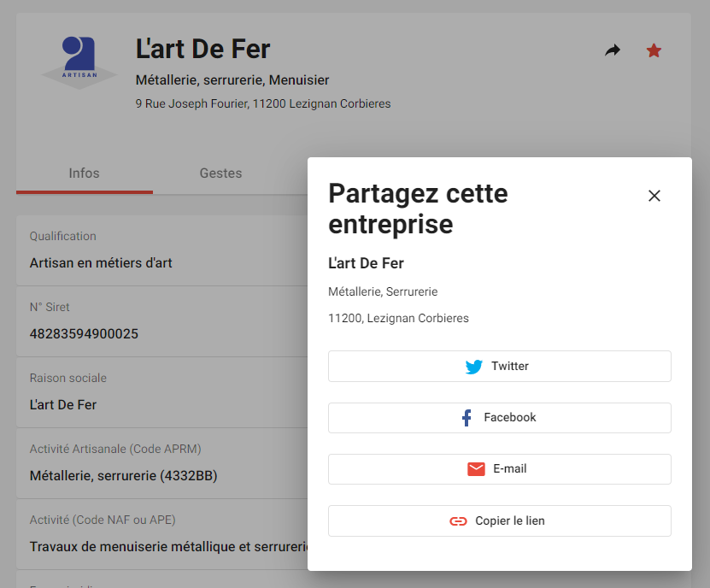Click the Artisan logo image
This screenshot has width=710, height=588.
79,62
